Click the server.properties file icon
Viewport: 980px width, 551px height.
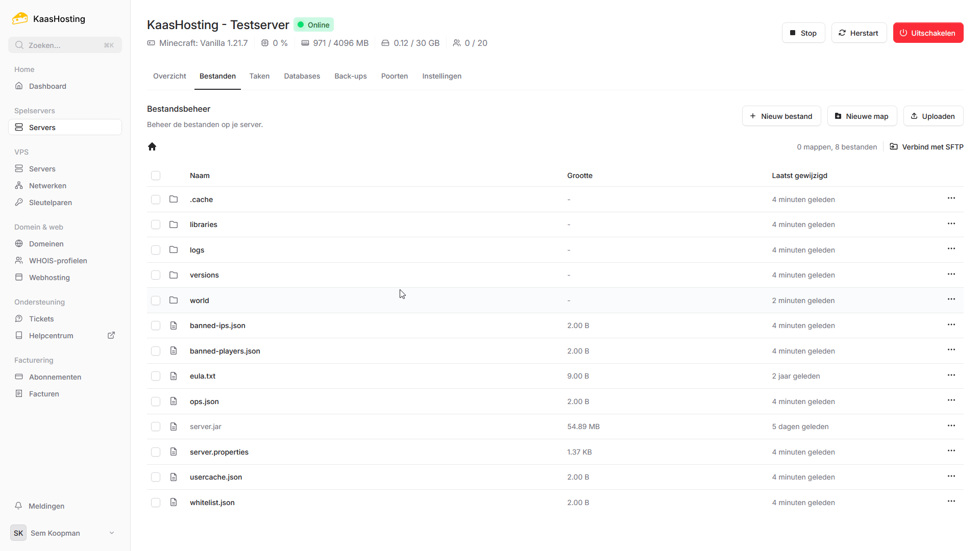click(174, 452)
